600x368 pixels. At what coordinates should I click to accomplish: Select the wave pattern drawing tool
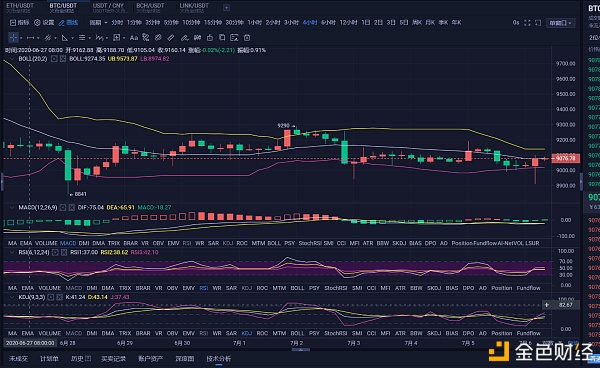pyautogui.click(x=99, y=37)
